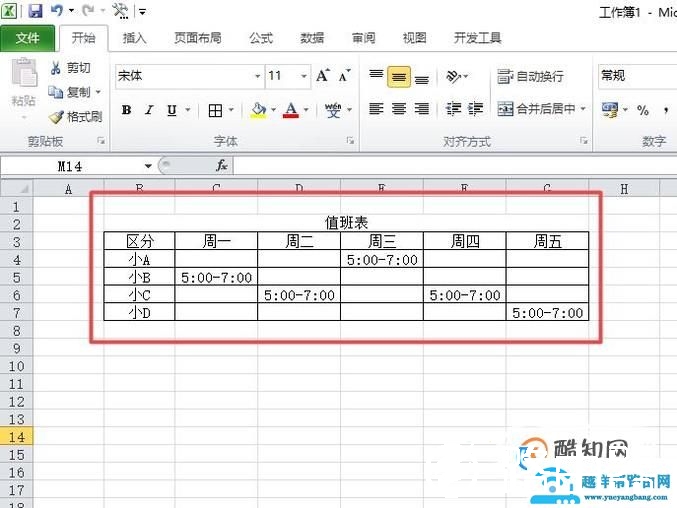Toggle Middle Align vertical alignment

[399, 76]
